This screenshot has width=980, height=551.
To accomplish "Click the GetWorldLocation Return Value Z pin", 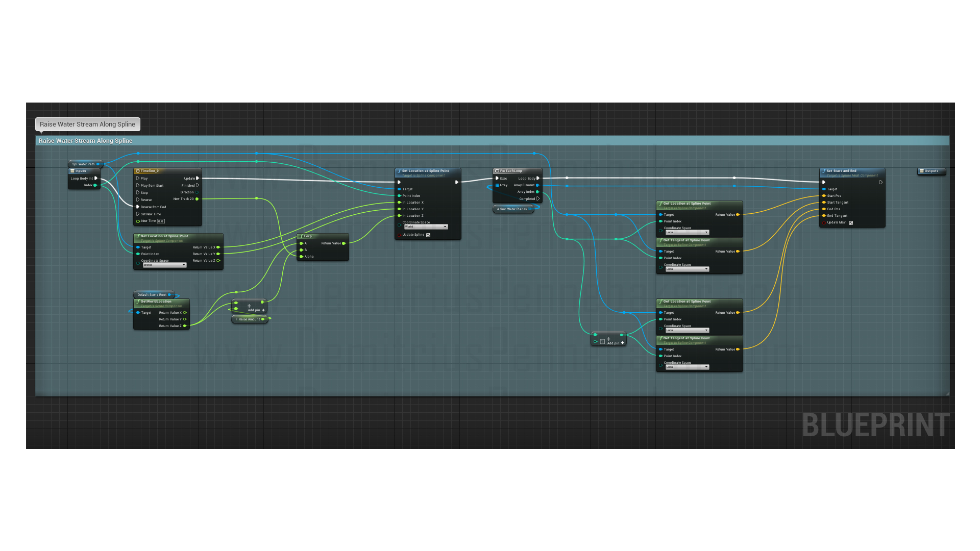I will 185,326.
